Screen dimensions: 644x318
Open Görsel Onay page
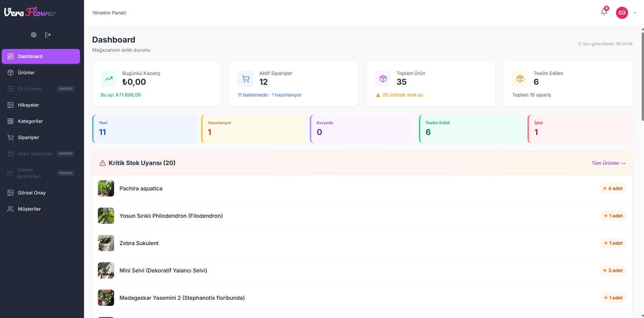tap(31, 193)
